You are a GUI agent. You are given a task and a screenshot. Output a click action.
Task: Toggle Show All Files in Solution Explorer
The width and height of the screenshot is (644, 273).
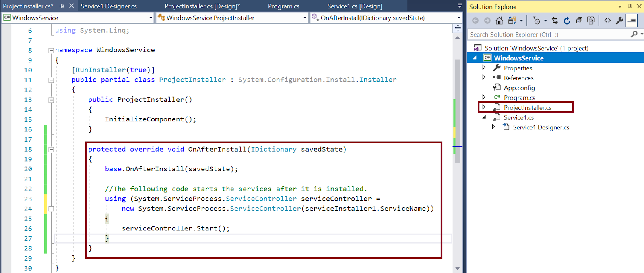pyautogui.click(x=591, y=21)
